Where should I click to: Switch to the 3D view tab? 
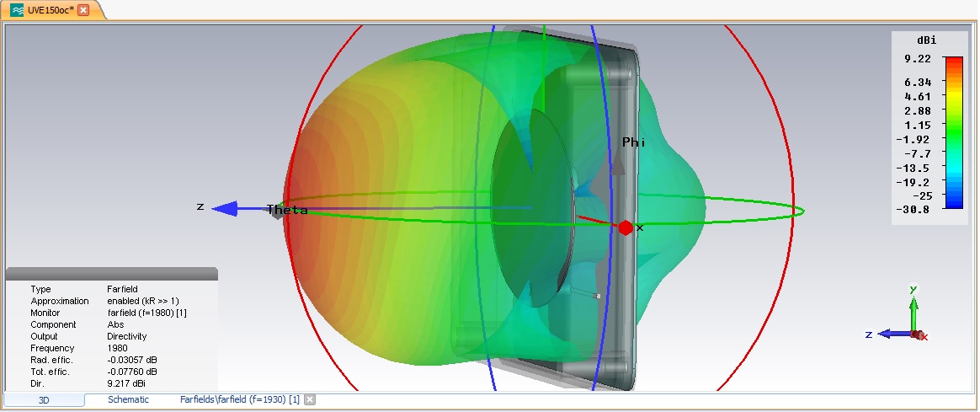44,399
